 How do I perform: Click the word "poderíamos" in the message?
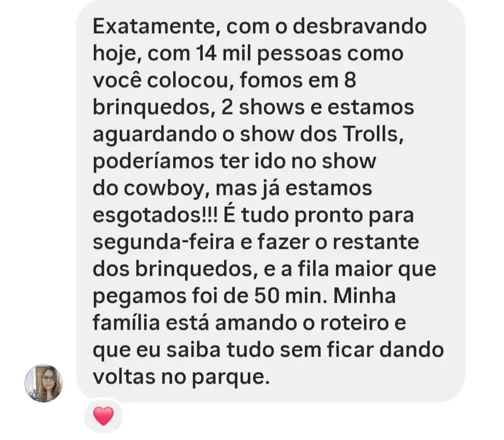point(153,162)
